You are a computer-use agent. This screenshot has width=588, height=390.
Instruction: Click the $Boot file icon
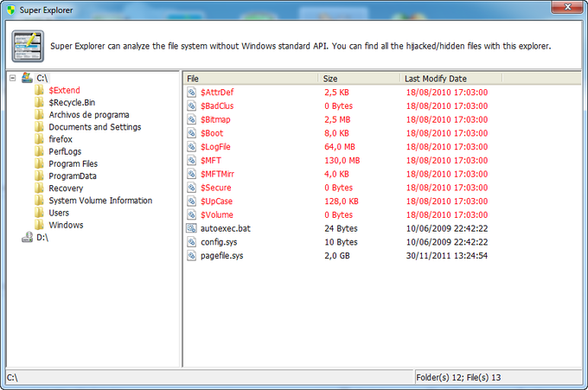(x=192, y=133)
